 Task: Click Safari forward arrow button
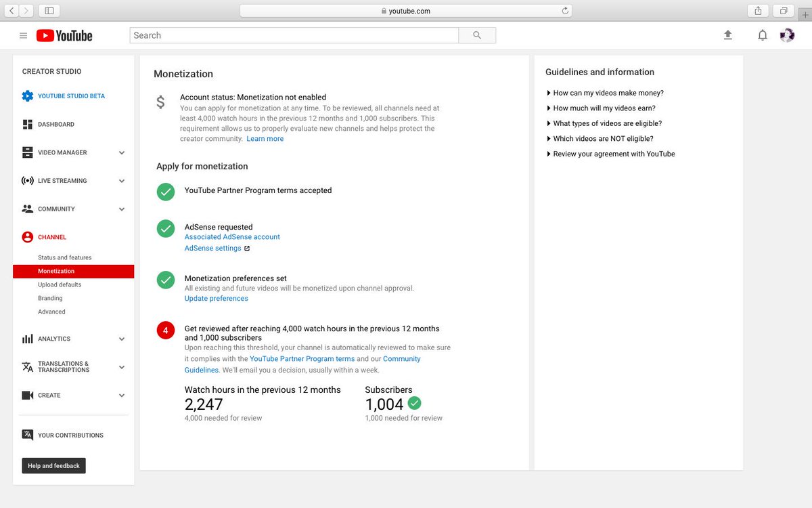27,11
